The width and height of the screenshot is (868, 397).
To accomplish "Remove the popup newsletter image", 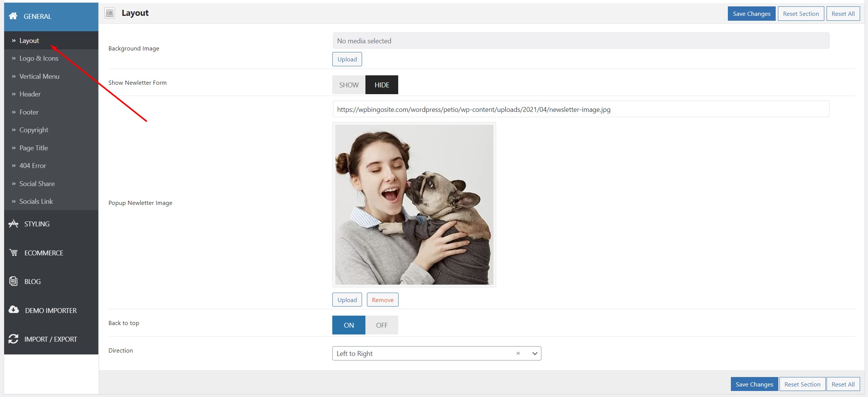I will click(x=383, y=300).
